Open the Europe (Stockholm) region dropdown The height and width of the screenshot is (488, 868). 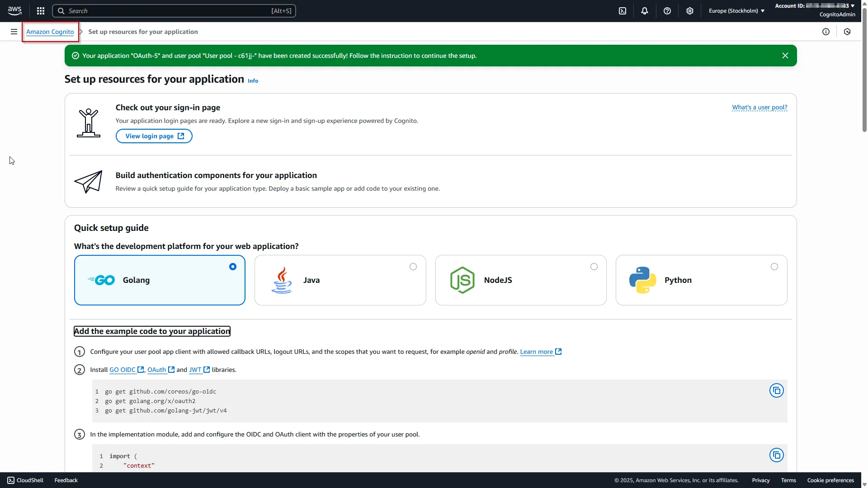coord(736,11)
